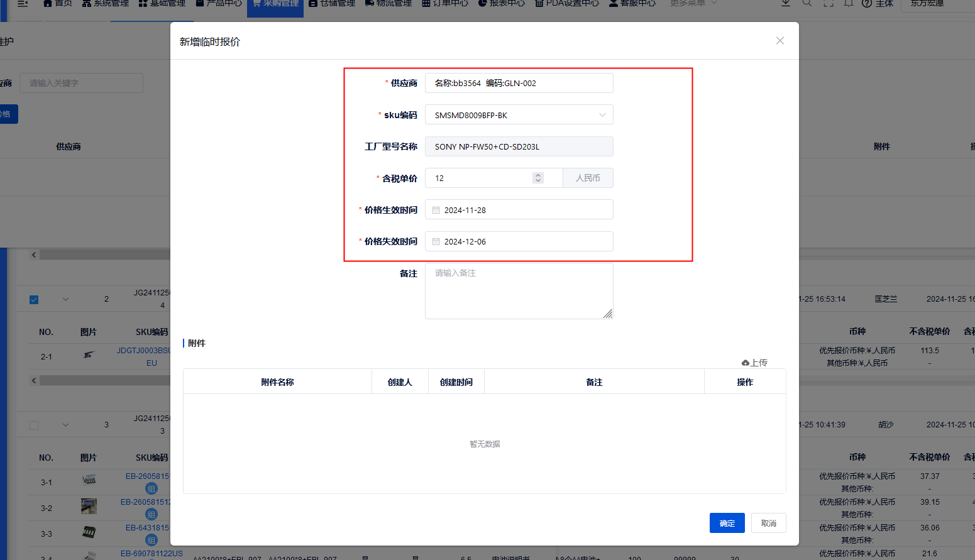Confirm the quote with the 确定 button
The image size is (975, 560).
point(727,522)
